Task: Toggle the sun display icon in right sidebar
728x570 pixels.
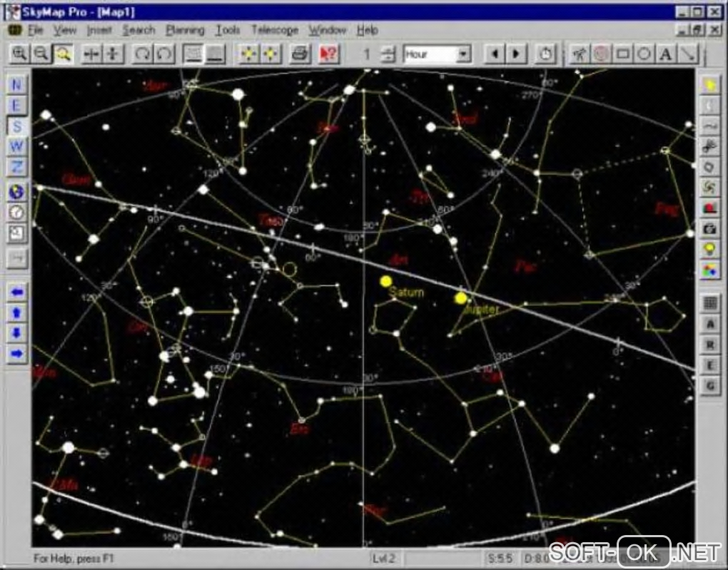Action: click(x=709, y=85)
